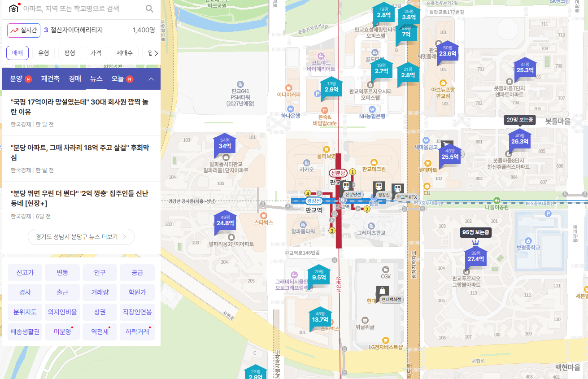The height and width of the screenshot is (379, 588).
Task: Select the 신고가 shortcut
Action: coord(25,273)
